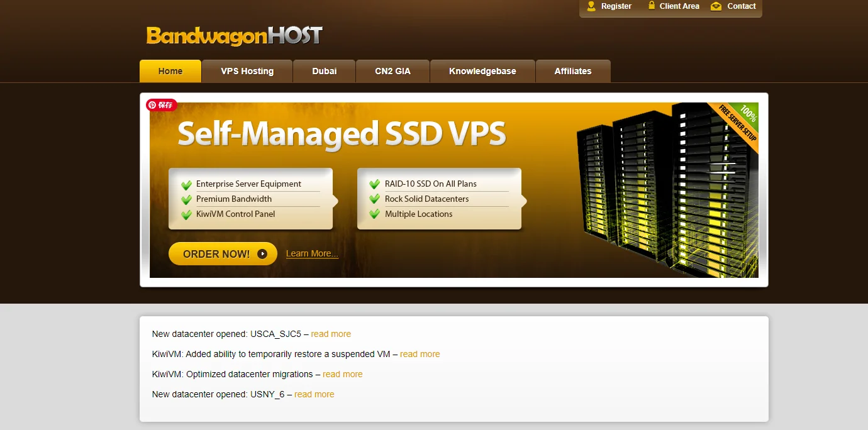The height and width of the screenshot is (430, 868).
Task: Read more about optimized datacenter migrations
Action: [x=343, y=374]
